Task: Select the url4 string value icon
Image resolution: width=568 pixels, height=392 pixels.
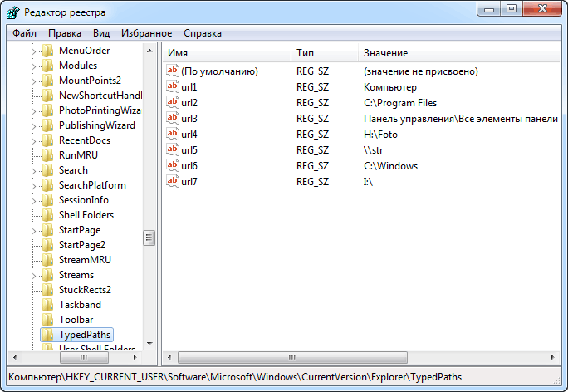Action: pyautogui.click(x=173, y=134)
